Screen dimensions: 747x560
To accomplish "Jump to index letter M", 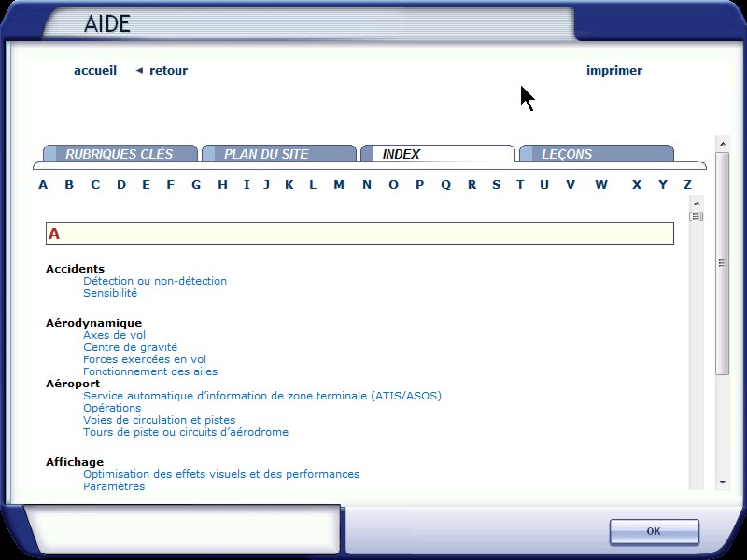I will (x=339, y=184).
